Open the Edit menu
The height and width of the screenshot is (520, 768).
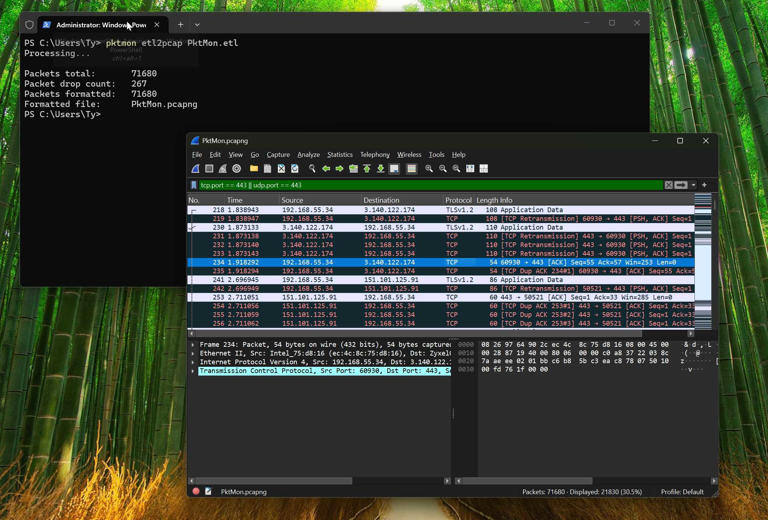click(215, 155)
